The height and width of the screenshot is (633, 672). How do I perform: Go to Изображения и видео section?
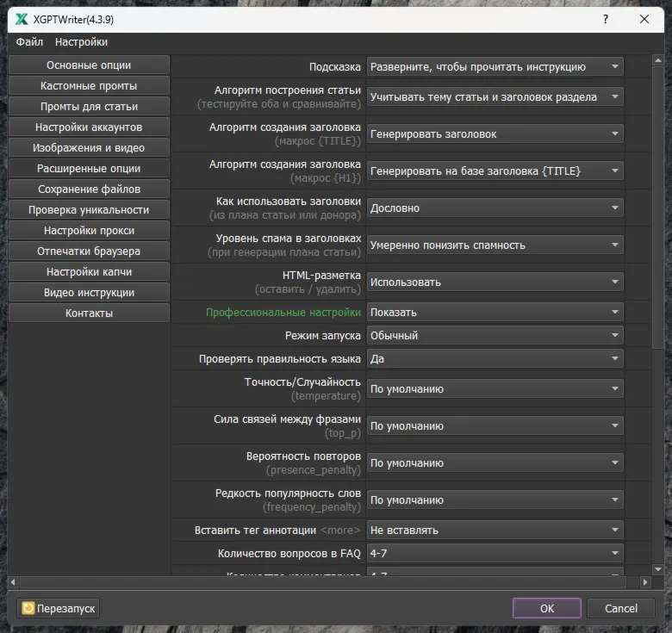tap(89, 148)
